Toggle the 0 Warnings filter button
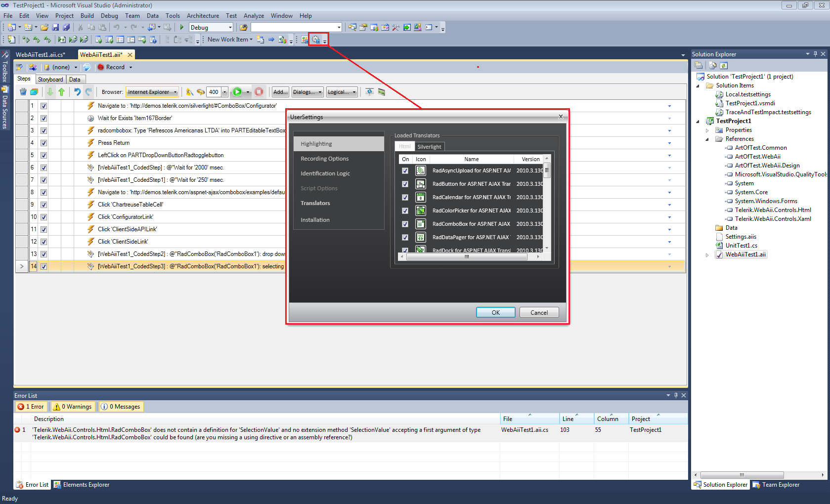This screenshot has height=504, width=830. [73, 407]
